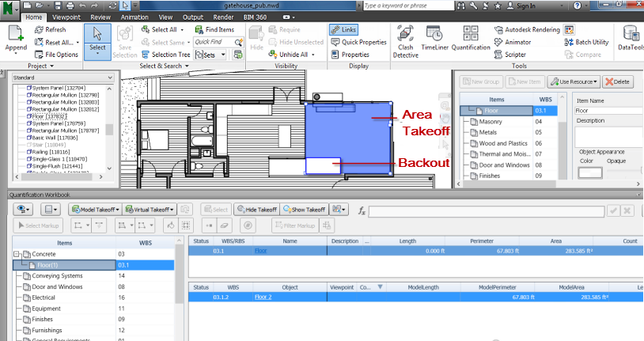This screenshot has height=341, width=644.
Task: Click the print icon in quick access toolbar
Action: [70, 6]
